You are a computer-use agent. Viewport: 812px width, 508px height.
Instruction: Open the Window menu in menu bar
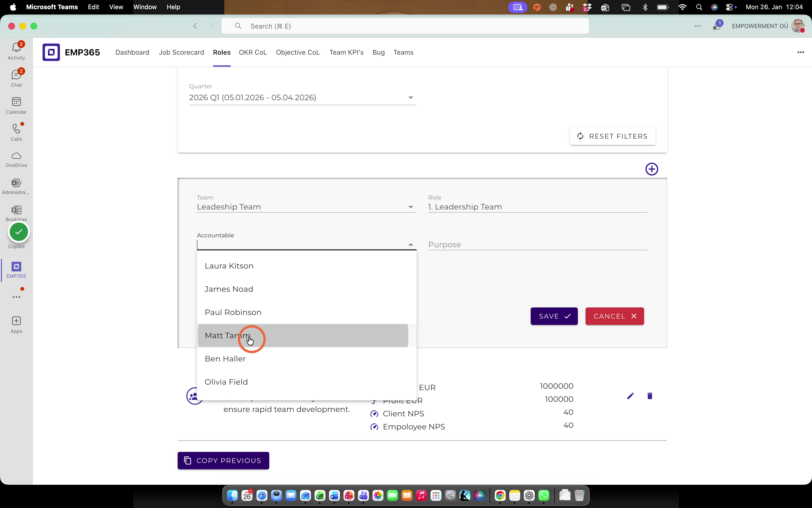point(145,7)
